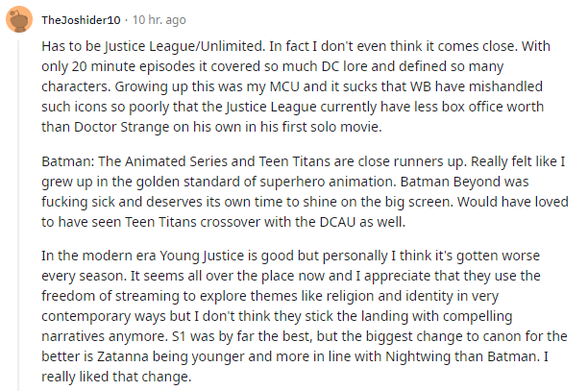Click on the word 'MCU'
The height and width of the screenshot is (391, 588).
coord(284,86)
